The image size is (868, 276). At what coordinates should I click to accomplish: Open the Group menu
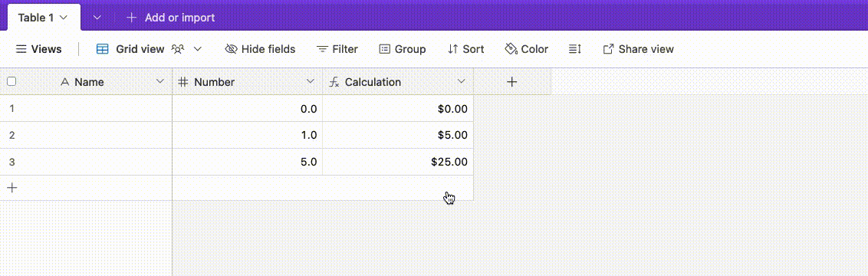click(403, 49)
